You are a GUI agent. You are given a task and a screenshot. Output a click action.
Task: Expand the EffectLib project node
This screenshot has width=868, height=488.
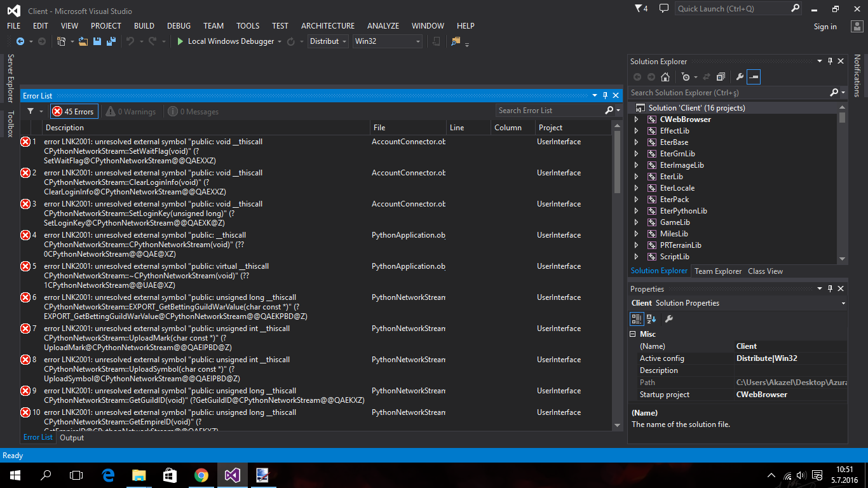pyautogui.click(x=636, y=131)
